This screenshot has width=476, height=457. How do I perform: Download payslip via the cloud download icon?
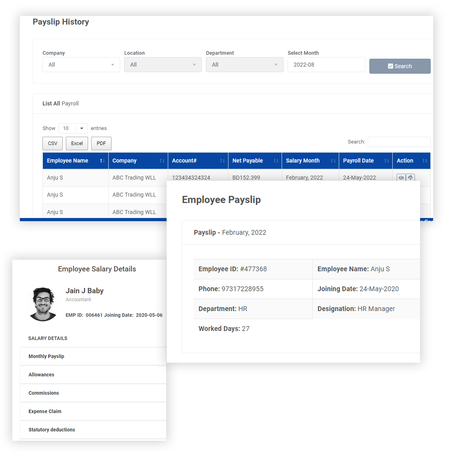411,178
